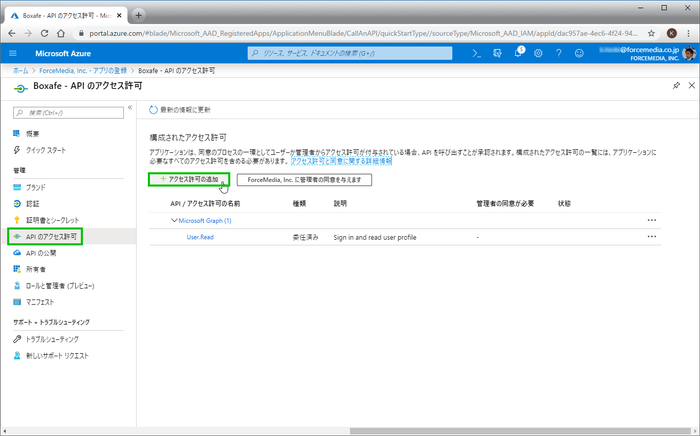Image resolution: width=700 pixels, height=436 pixels.
Task: Open the Azure portal hamburger menu
Action: coord(13,53)
